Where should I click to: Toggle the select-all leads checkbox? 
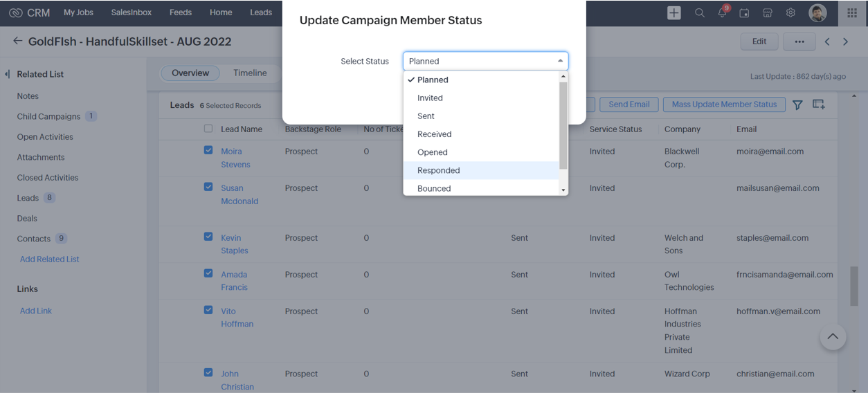point(208,129)
